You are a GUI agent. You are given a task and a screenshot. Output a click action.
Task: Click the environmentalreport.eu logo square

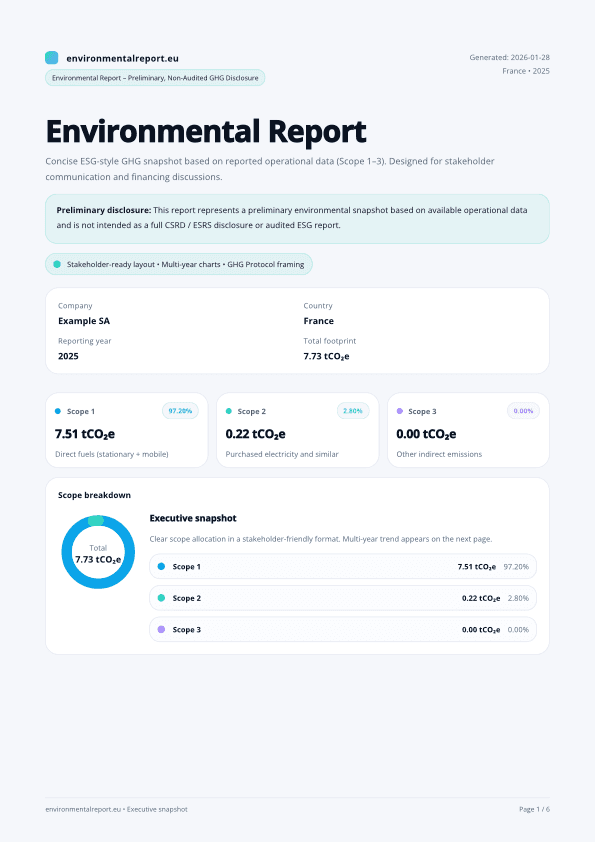52,57
